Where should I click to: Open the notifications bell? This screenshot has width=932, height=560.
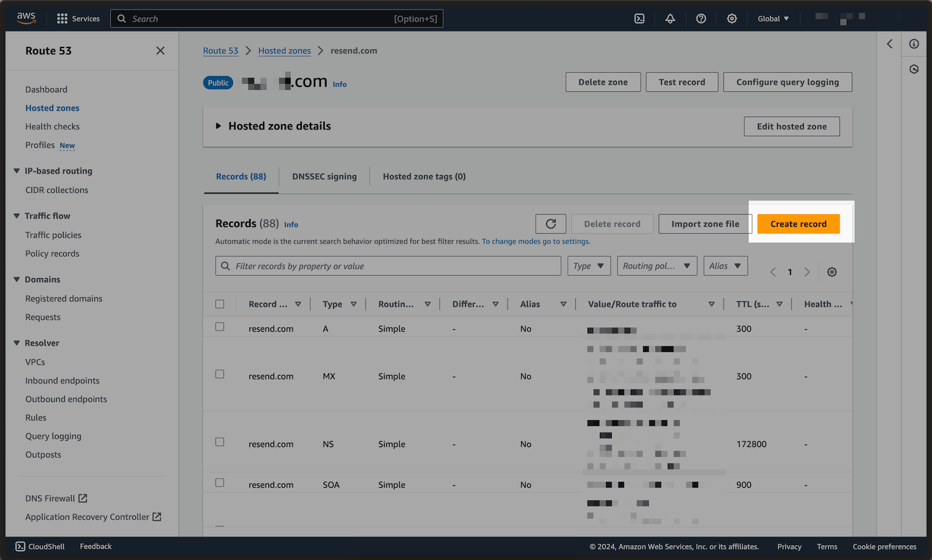pyautogui.click(x=670, y=19)
